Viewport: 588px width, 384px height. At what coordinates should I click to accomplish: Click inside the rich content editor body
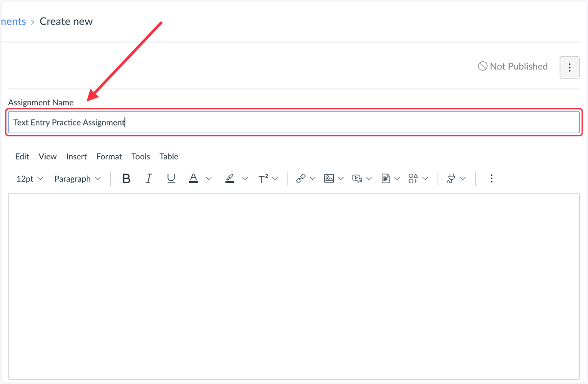pos(294,287)
